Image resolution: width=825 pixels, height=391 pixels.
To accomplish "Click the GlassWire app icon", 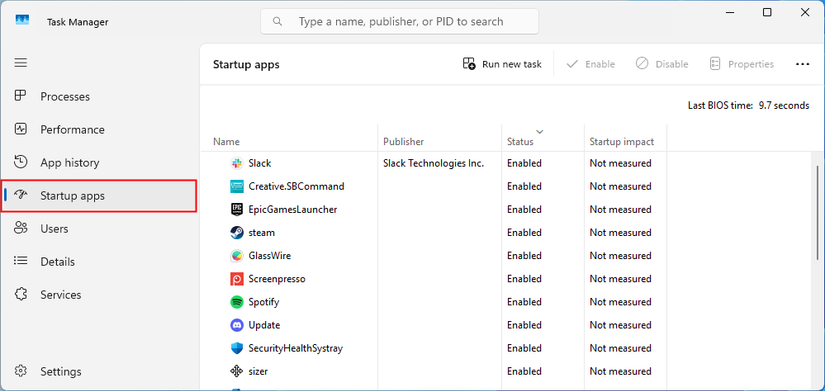I will click(x=237, y=256).
